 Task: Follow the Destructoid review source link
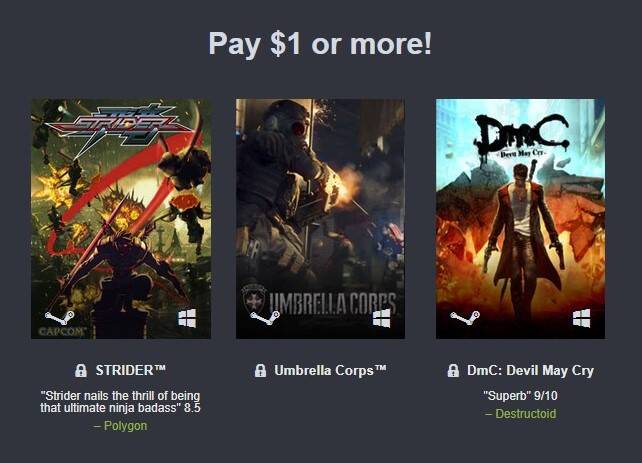point(526,414)
